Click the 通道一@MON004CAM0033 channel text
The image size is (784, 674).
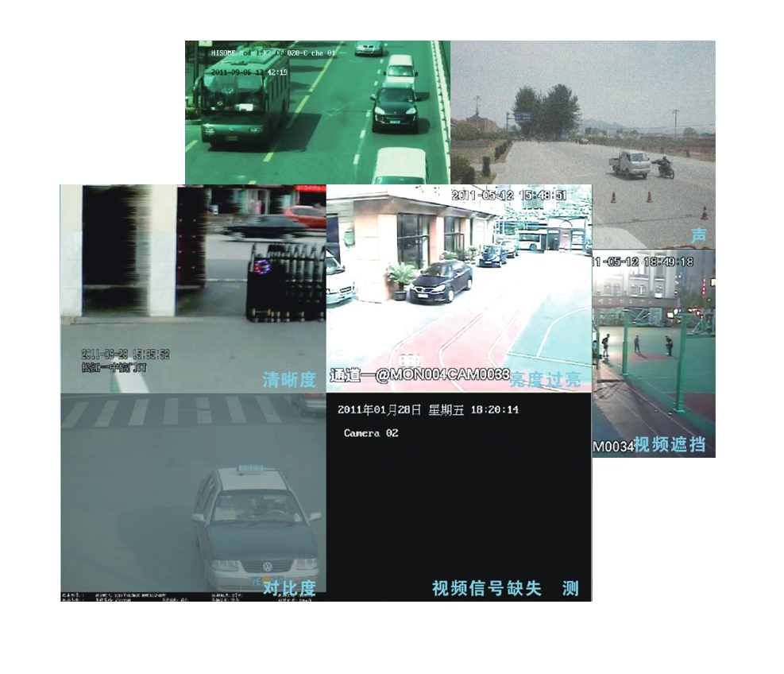click(x=419, y=376)
